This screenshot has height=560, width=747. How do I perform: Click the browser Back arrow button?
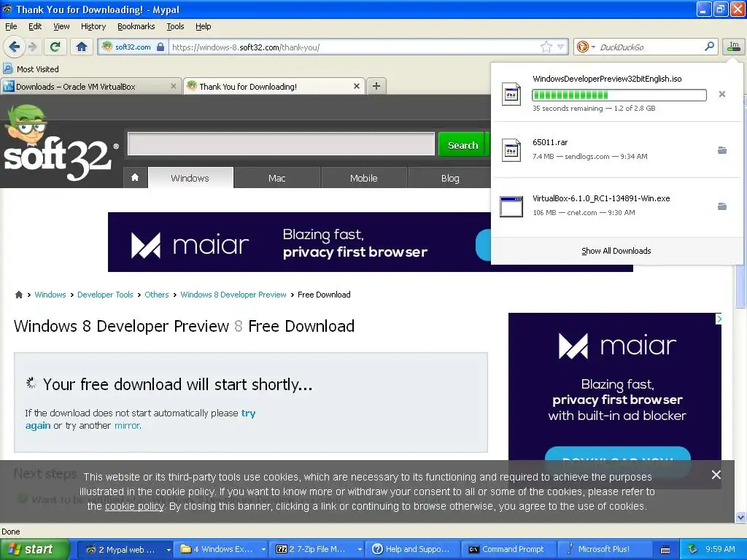pyautogui.click(x=15, y=47)
